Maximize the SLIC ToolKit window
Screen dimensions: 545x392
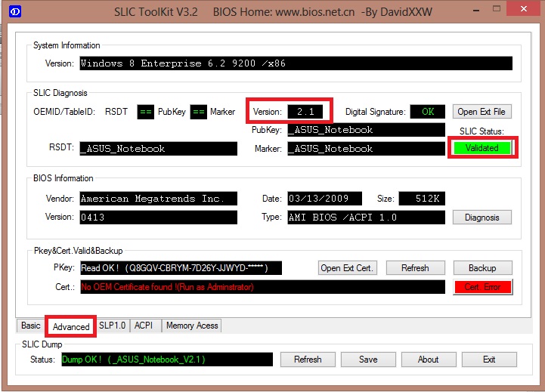tap(497, 8)
